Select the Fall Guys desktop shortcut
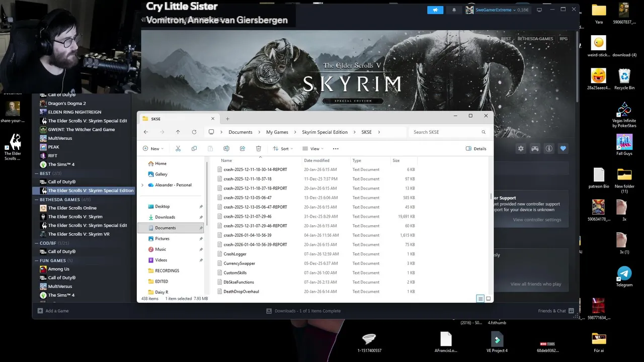The image size is (644, 362). click(x=624, y=145)
